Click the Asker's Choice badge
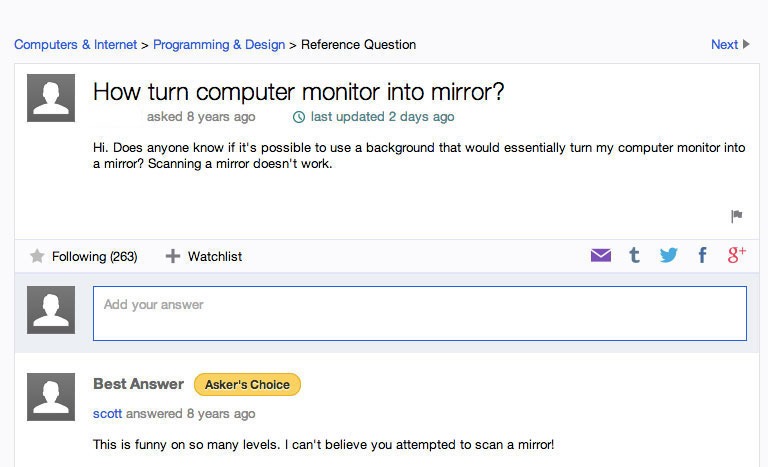Screen dimensions: 768x467 247,384
